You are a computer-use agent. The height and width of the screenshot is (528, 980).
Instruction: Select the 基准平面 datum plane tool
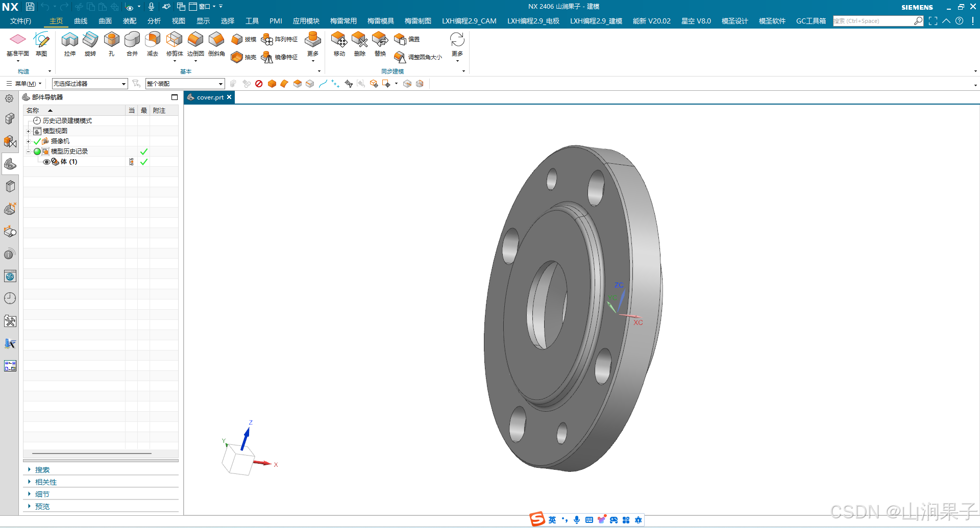[18, 44]
